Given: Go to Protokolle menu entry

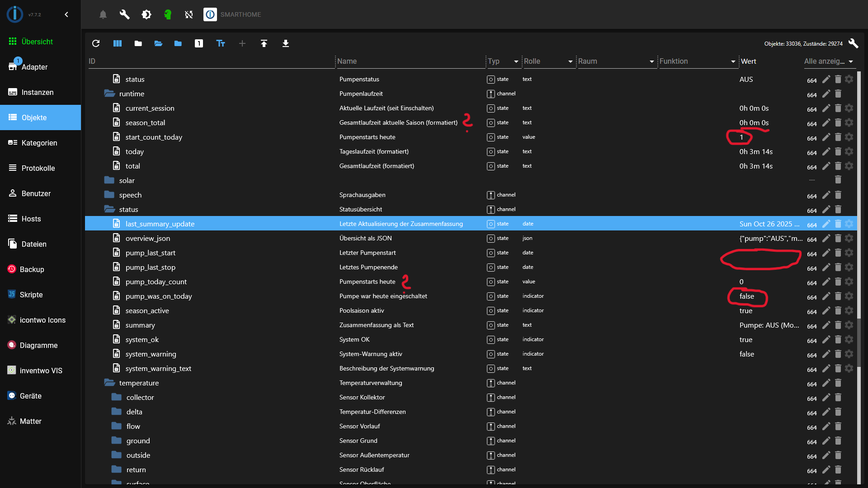Looking at the screenshot, I should (x=38, y=168).
